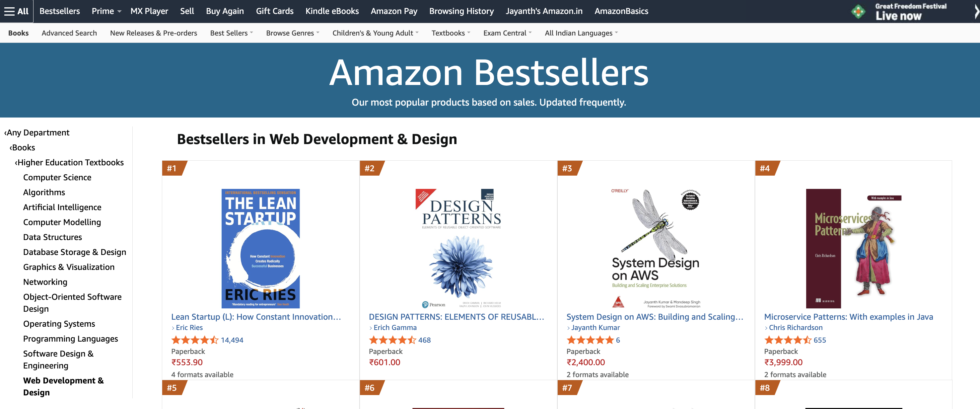View author Erich Gamma
Image resolution: width=980 pixels, height=409 pixels.
pyautogui.click(x=395, y=328)
